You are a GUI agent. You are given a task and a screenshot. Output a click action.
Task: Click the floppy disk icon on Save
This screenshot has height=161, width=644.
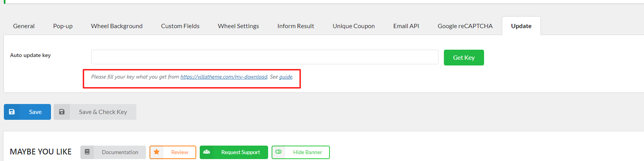pos(12,112)
